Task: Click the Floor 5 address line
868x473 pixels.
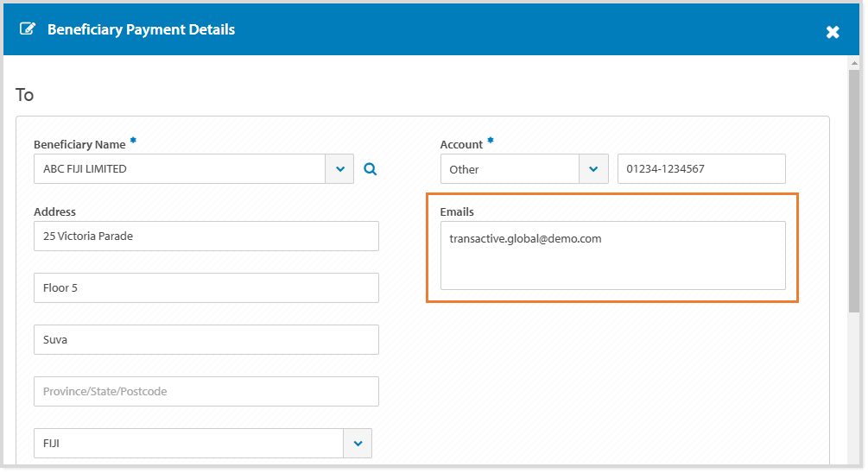Action: tap(206, 287)
